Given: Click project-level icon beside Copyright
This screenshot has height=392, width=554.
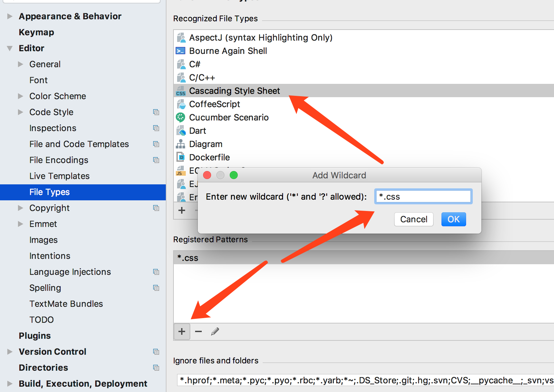Looking at the screenshot, I should (x=156, y=208).
